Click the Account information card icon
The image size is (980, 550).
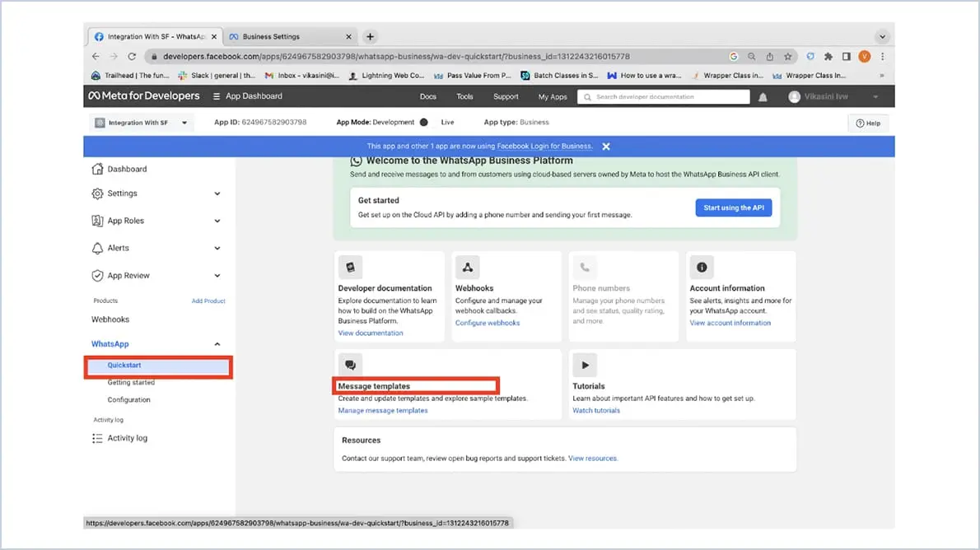[702, 268]
